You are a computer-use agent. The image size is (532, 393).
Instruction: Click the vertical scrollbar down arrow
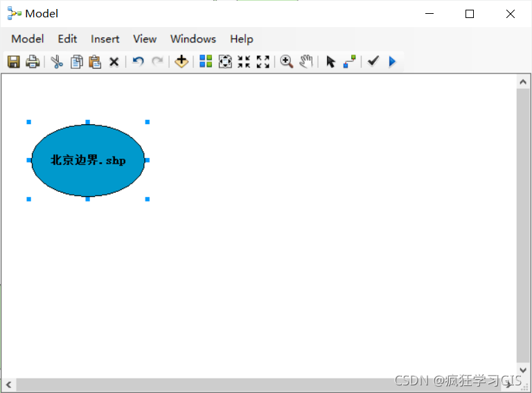tap(523, 370)
